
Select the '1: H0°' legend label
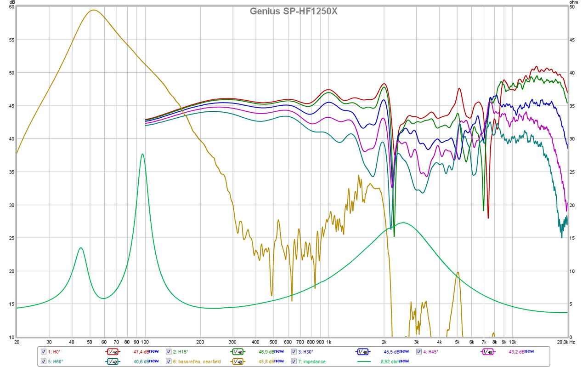(54, 352)
